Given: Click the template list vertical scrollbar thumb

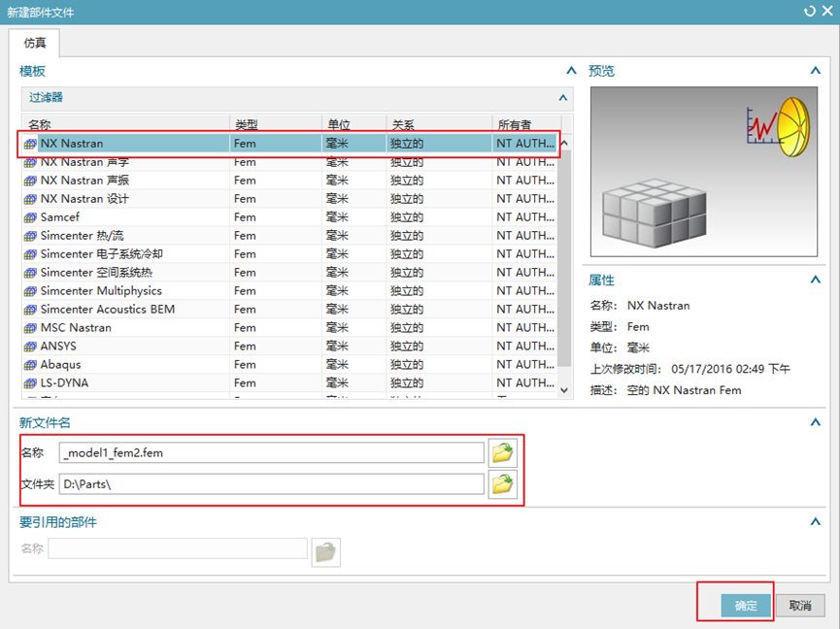Looking at the screenshot, I should [x=564, y=258].
